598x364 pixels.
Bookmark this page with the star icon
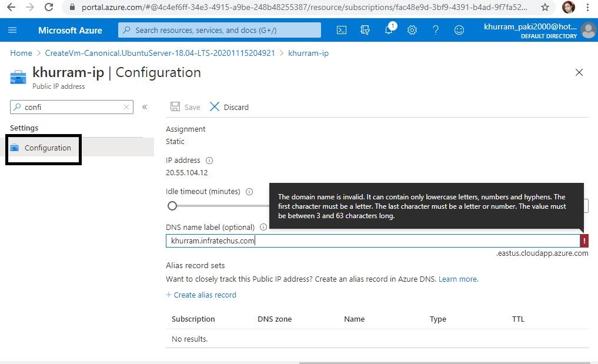(545, 7)
